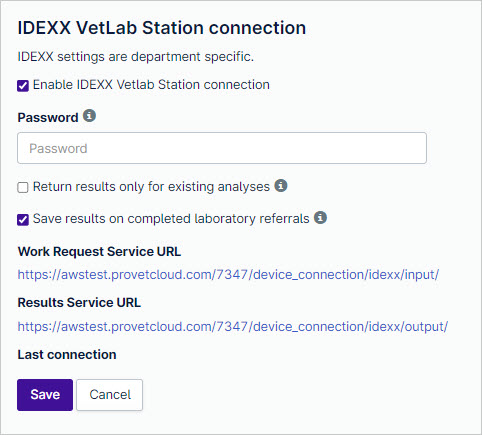This screenshot has width=482, height=435.
Task: Click the bold Password field label
Action: coord(48,118)
